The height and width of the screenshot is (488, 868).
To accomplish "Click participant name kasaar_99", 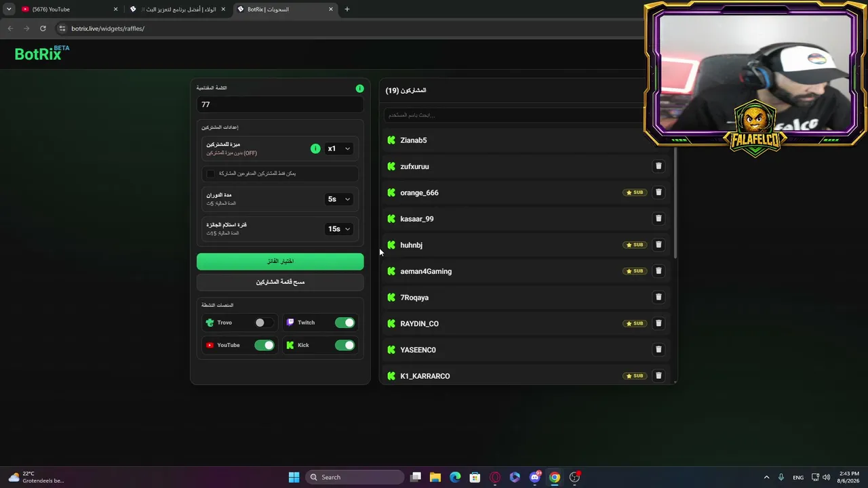I will click(x=417, y=219).
